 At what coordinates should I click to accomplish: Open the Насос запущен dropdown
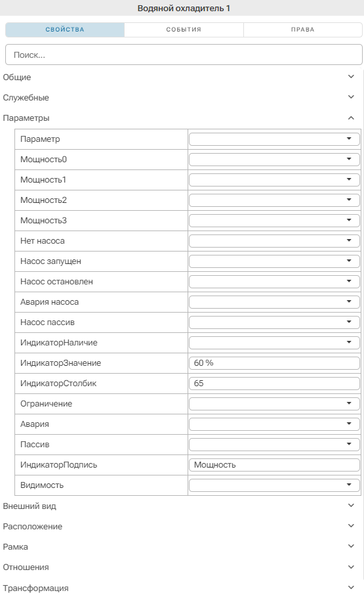274,261
